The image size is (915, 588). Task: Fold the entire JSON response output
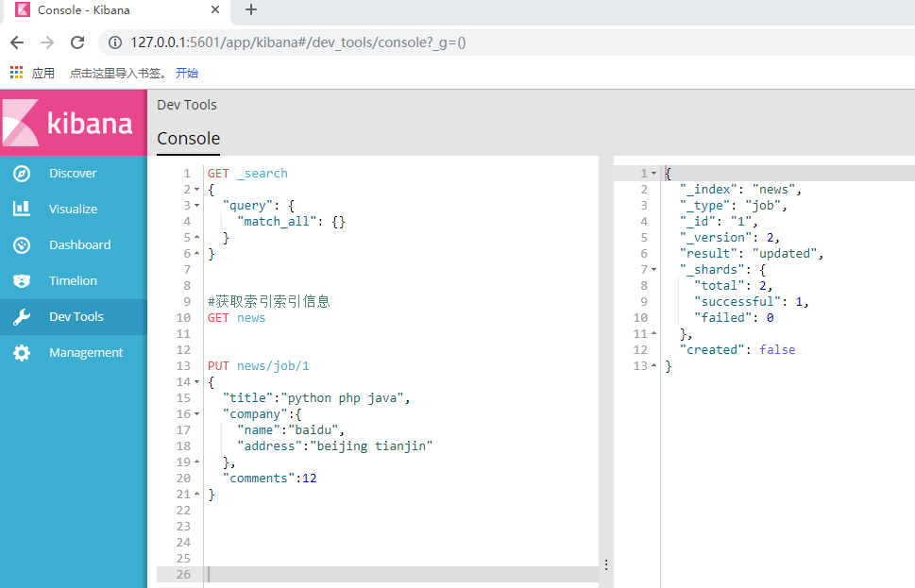653,173
